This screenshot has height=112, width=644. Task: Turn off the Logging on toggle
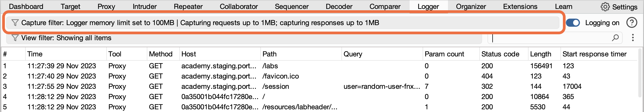(x=573, y=23)
